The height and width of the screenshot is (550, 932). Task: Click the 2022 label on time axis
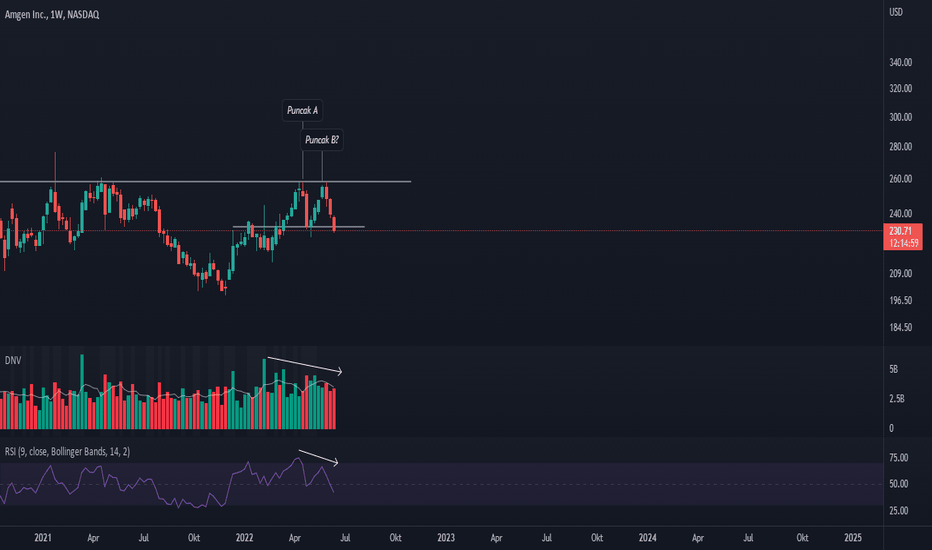coord(244,538)
